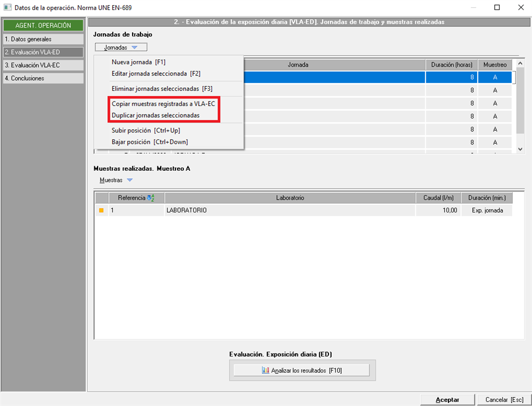The image size is (532, 406).
Task: Go to 1. Datos generales section
Action: pyautogui.click(x=43, y=39)
